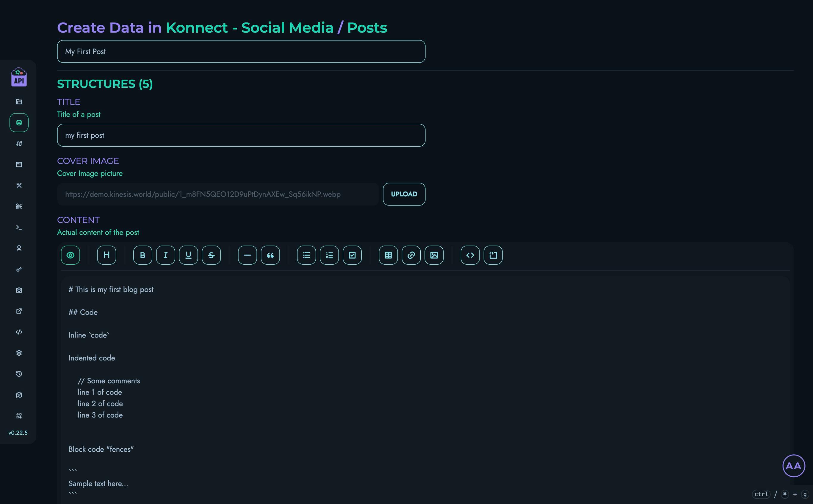Click the '// Some comments' line
Screen dimensions: 813x504
(x=109, y=381)
